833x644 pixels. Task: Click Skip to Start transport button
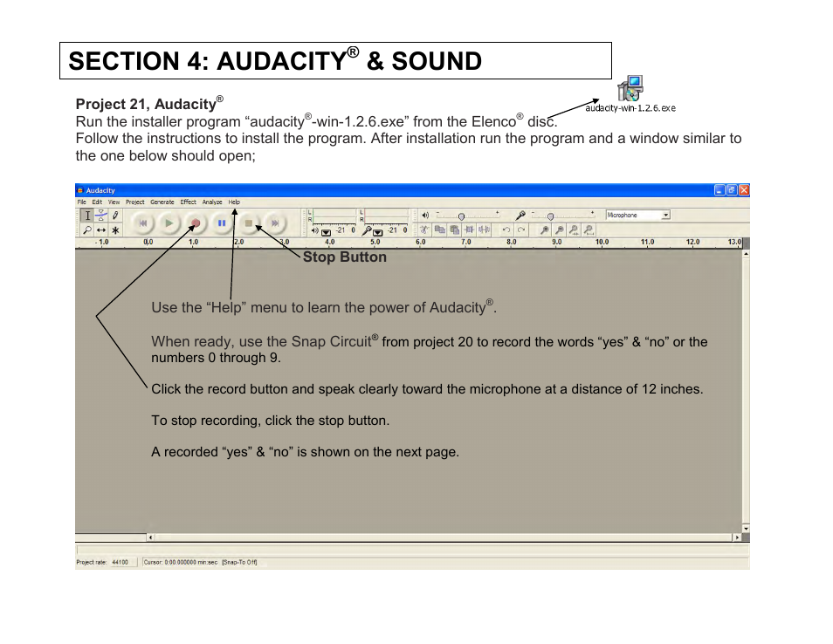tap(142, 223)
